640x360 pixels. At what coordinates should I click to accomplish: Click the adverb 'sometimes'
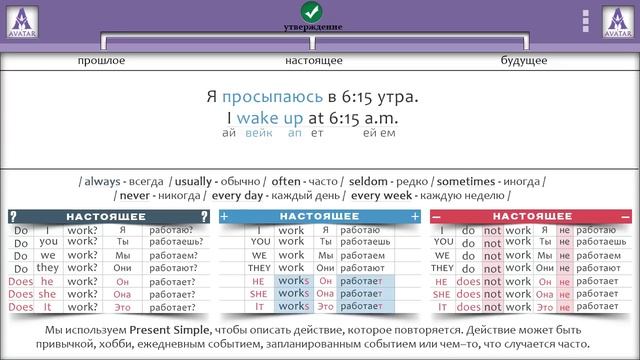pyautogui.click(x=466, y=181)
